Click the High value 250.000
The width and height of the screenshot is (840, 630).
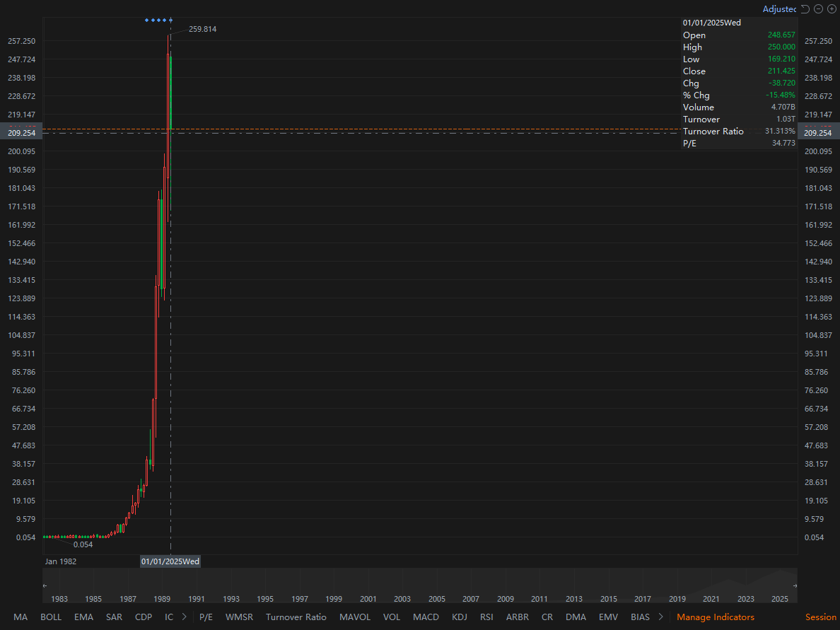tap(781, 47)
